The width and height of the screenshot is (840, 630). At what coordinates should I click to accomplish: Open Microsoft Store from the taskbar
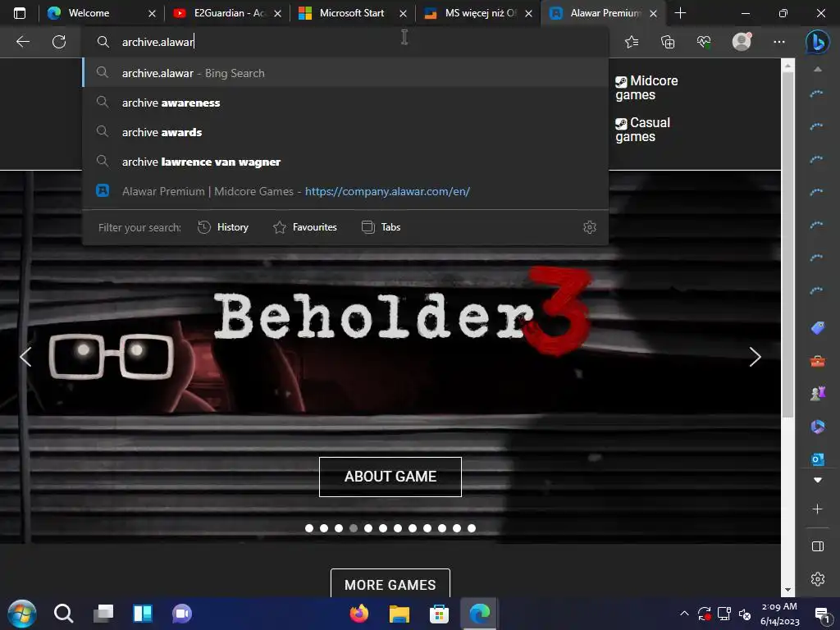(439, 614)
